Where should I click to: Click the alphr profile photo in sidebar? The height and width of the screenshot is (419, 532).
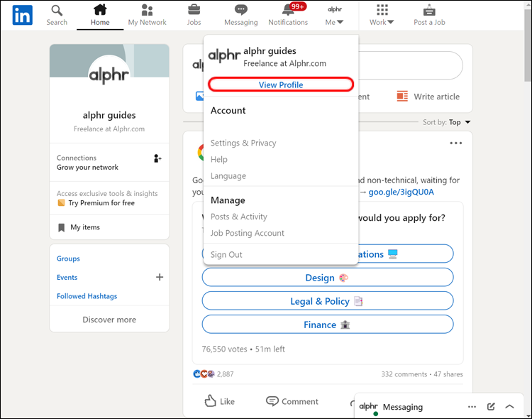pyautogui.click(x=109, y=74)
